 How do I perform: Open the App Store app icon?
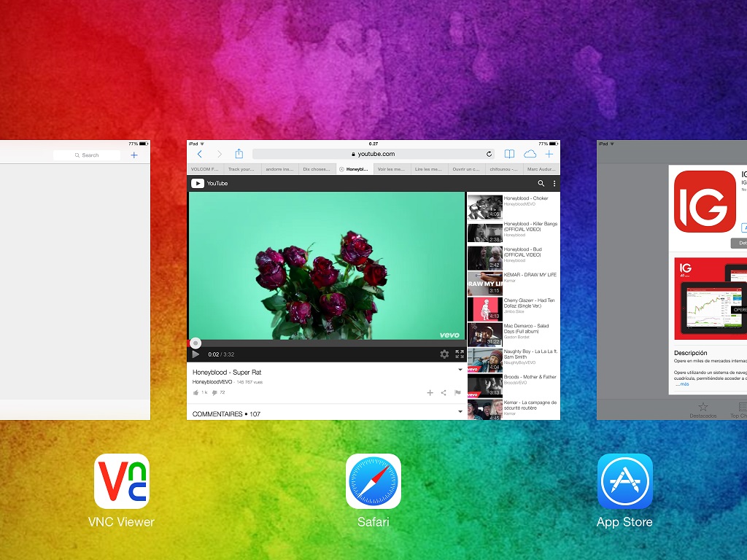[x=624, y=481]
